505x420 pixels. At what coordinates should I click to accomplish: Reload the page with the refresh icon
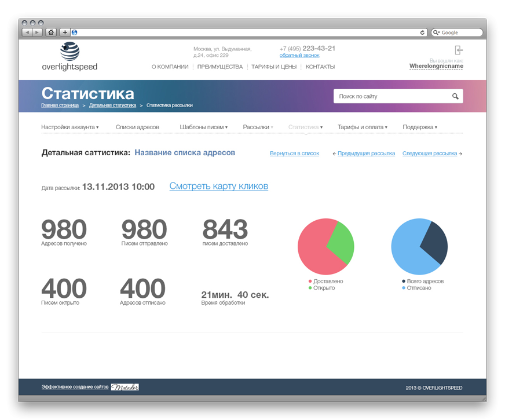point(422,32)
